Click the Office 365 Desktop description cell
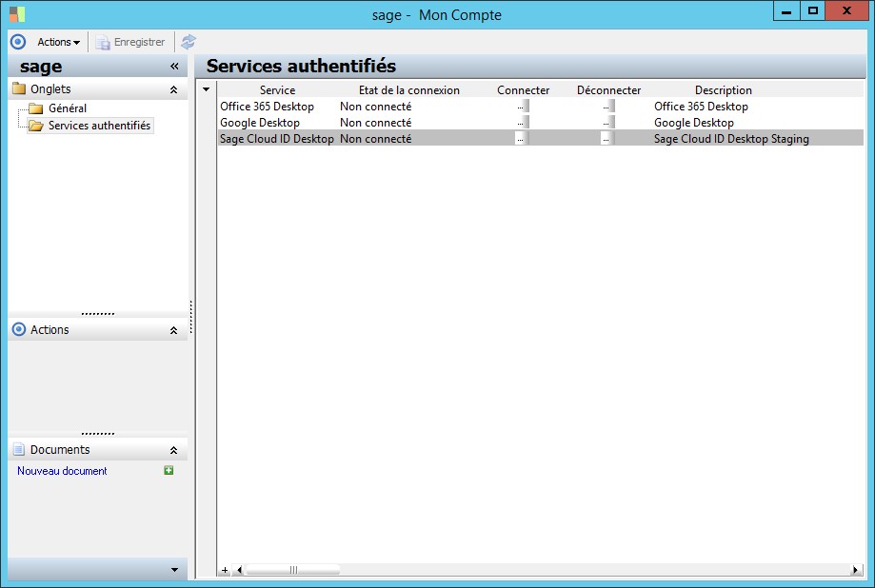 coord(701,106)
